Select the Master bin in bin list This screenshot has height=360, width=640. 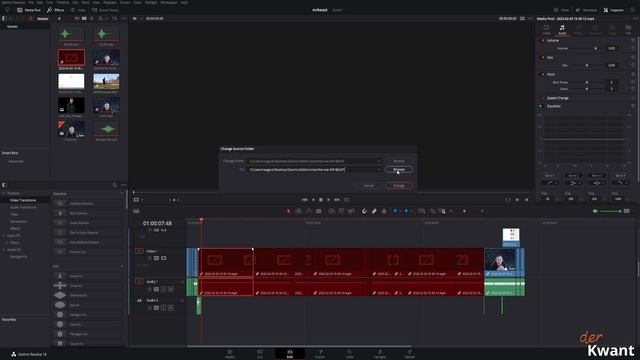[12, 27]
